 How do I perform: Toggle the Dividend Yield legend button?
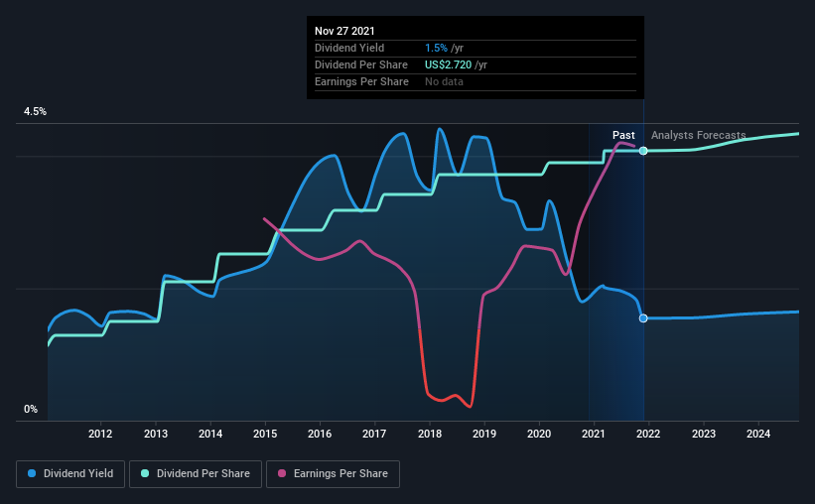[x=70, y=474]
